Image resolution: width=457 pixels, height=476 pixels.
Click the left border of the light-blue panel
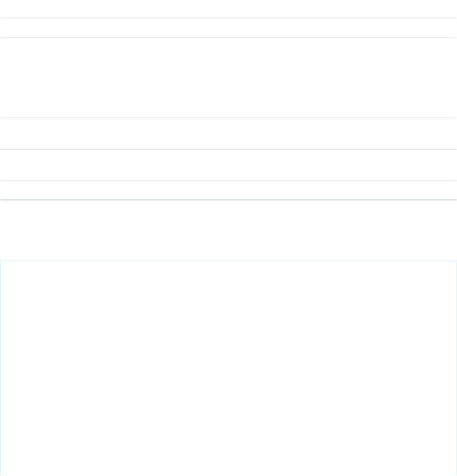tap(0, 368)
